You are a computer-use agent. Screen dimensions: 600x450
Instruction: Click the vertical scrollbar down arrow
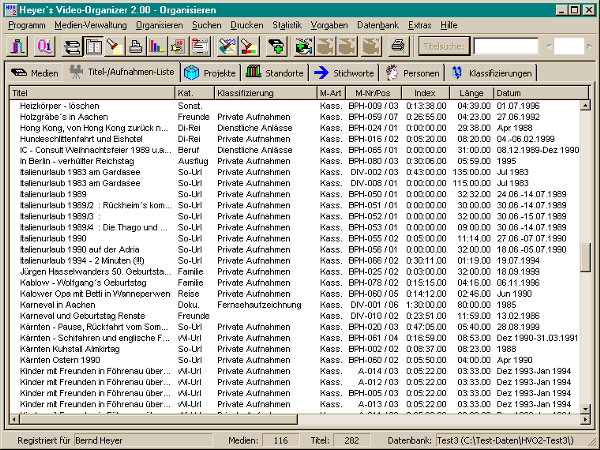coord(586,407)
